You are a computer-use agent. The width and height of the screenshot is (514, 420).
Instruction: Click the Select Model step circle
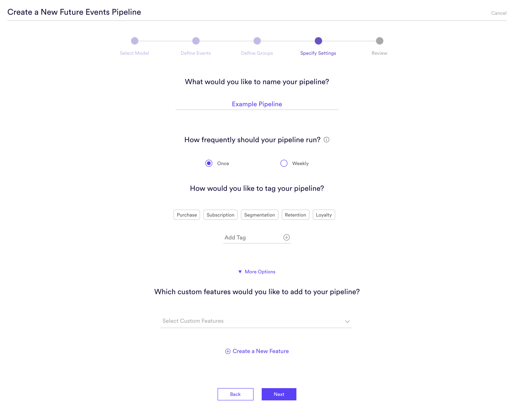point(135,41)
